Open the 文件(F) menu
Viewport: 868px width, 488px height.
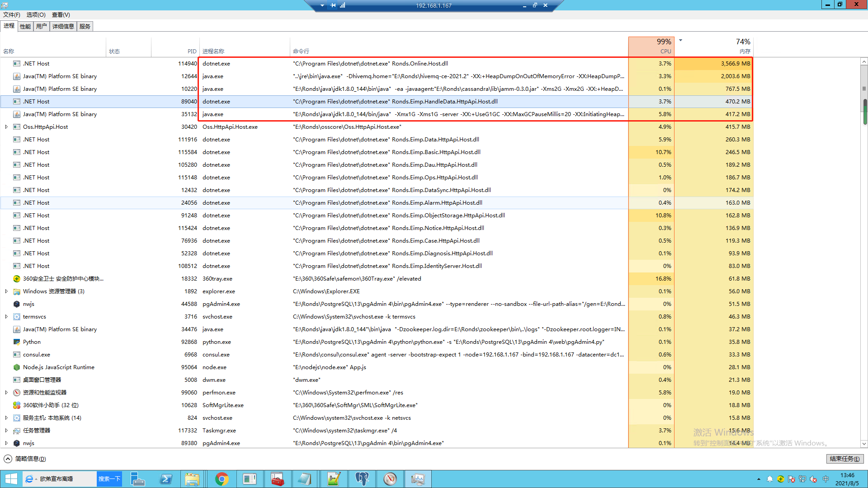click(12, 15)
